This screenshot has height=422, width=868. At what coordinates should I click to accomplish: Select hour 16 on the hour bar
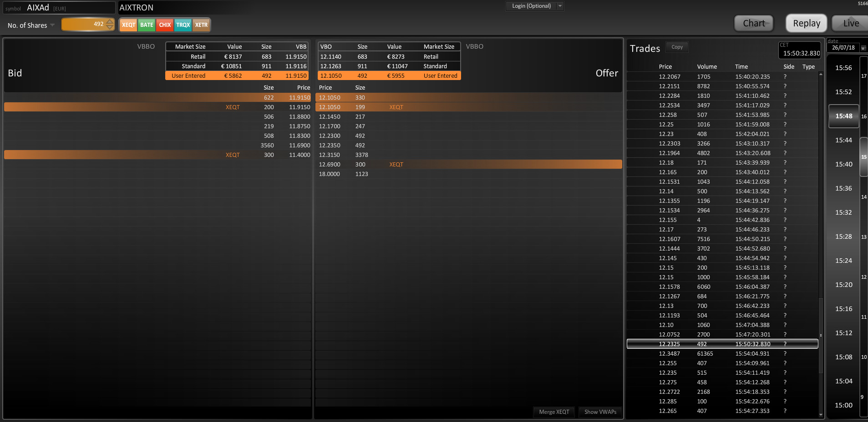pos(863,116)
